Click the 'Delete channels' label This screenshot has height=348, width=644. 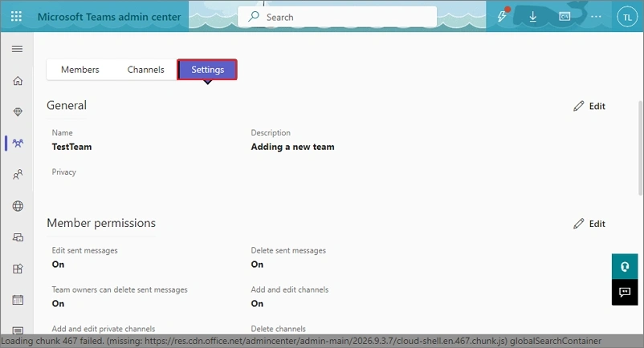click(x=279, y=329)
